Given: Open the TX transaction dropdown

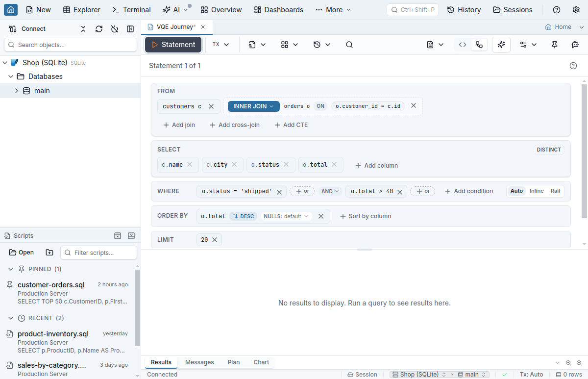Looking at the screenshot, I should pyautogui.click(x=220, y=45).
